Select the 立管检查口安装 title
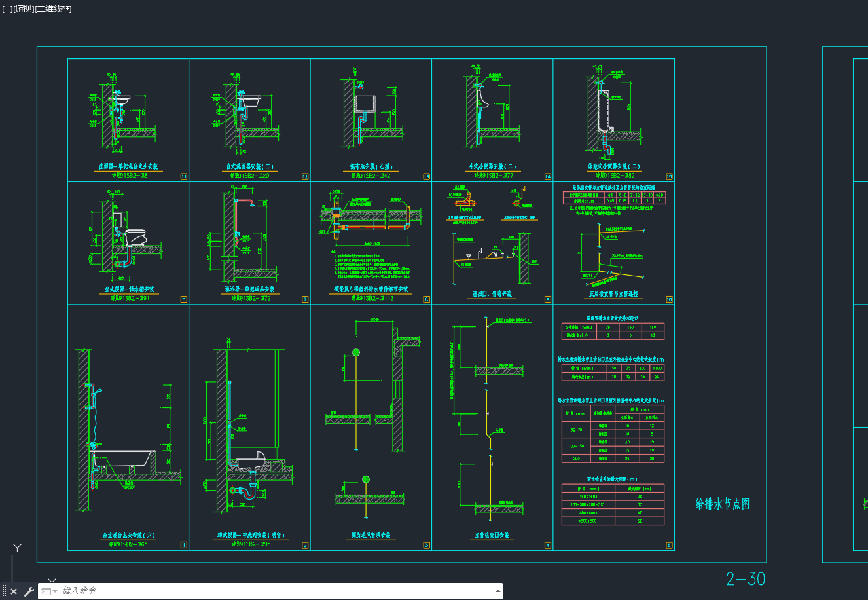The height and width of the screenshot is (600, 868). (492, 536)
